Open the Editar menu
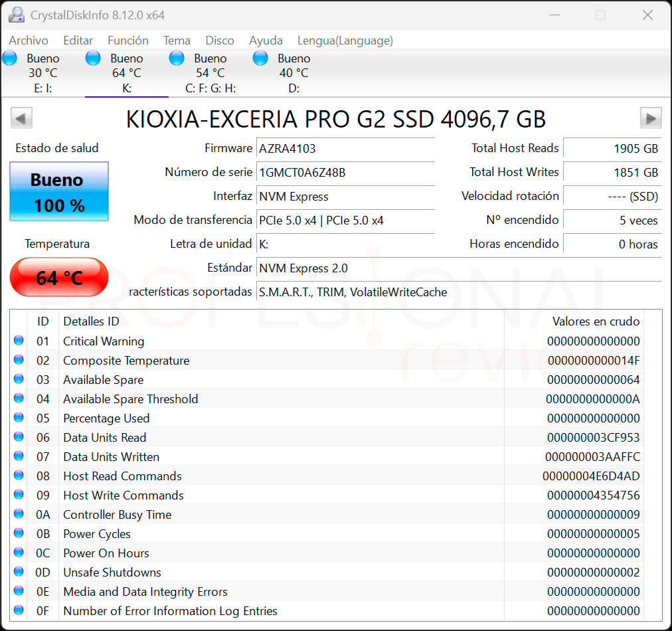This screenshot has height=631, width=672. pyautogui.click(x=78, y=41)
